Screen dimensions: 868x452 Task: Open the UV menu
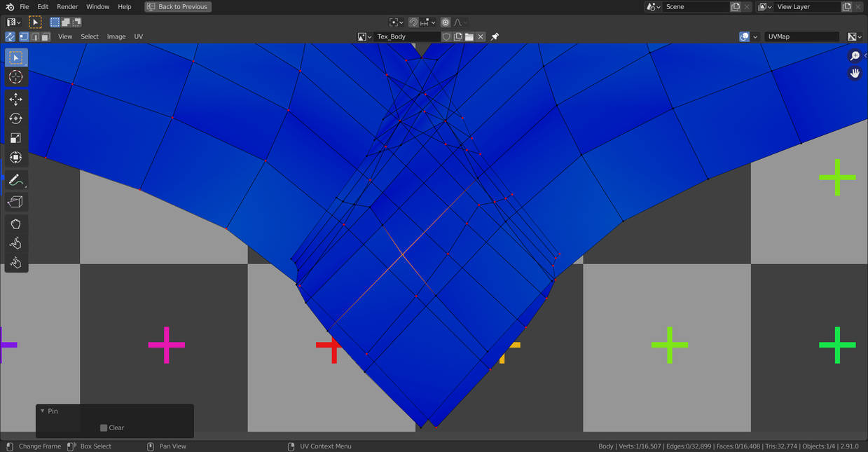click(138, 36)
